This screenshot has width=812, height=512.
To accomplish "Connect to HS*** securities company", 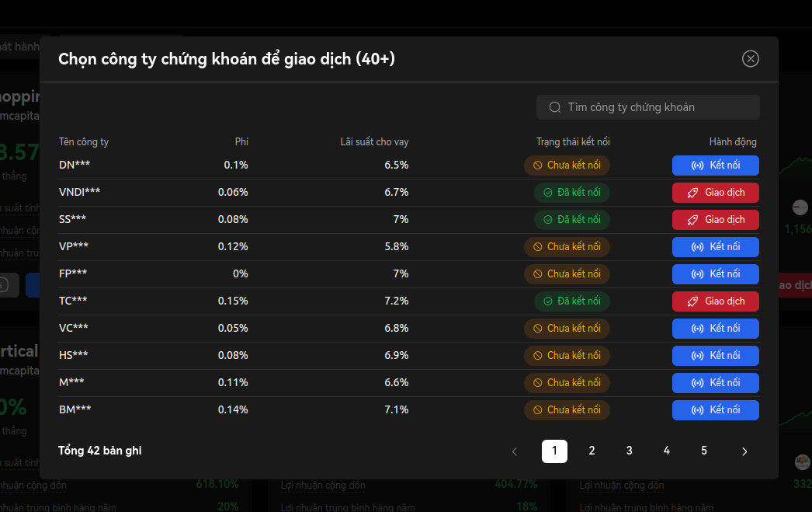I will [x=715, y=356].
